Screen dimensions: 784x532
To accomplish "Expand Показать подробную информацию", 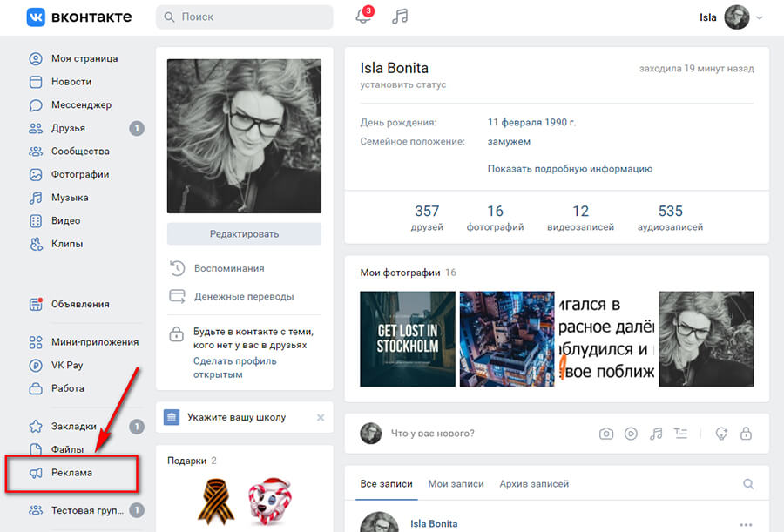I will [x=570, y=169].
